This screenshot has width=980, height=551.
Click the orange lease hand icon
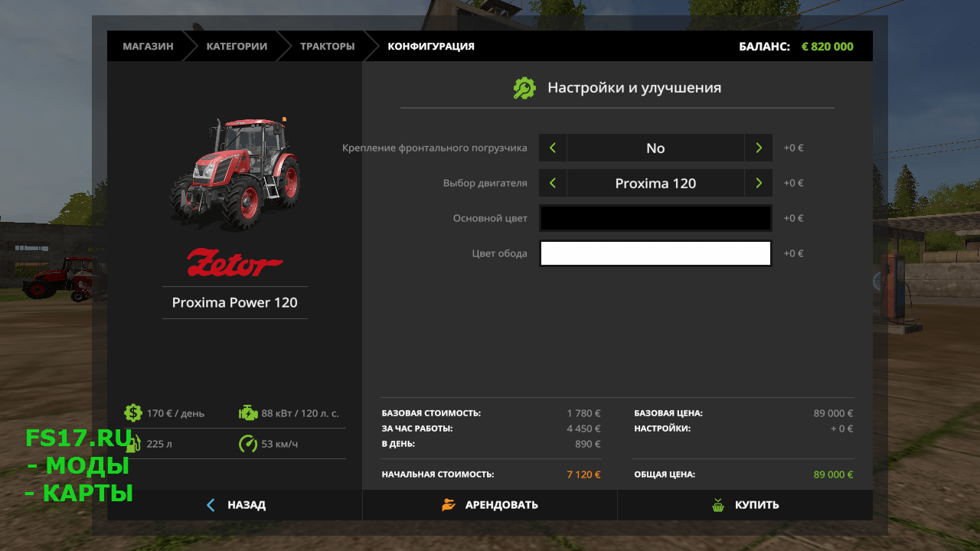tap(449, 505)
